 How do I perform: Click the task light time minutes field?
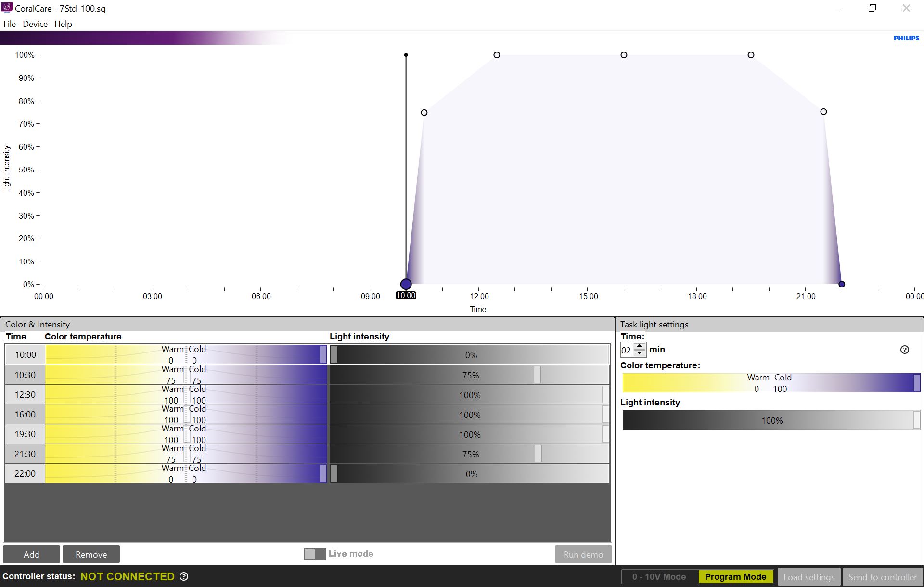point(626,350)
